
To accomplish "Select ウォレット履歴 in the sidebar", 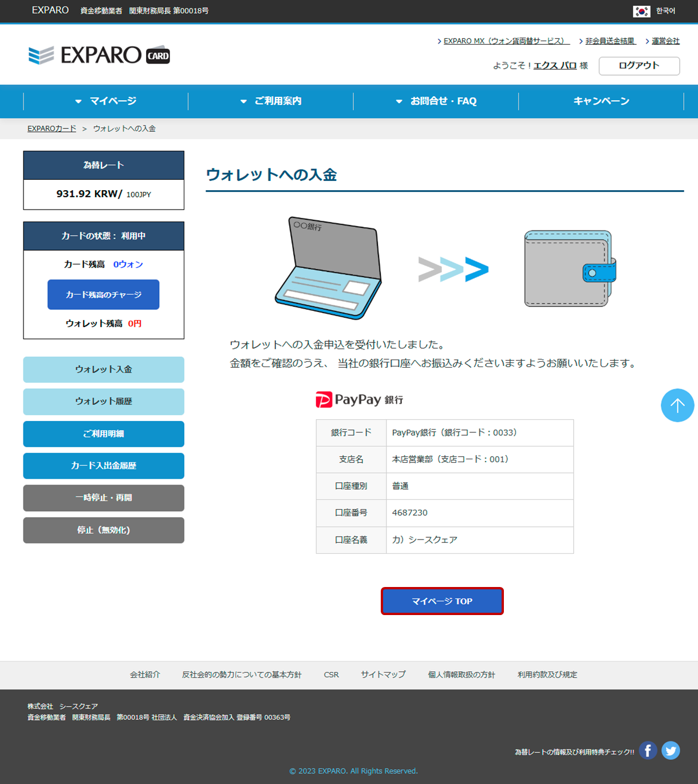I will pos(104,401).
